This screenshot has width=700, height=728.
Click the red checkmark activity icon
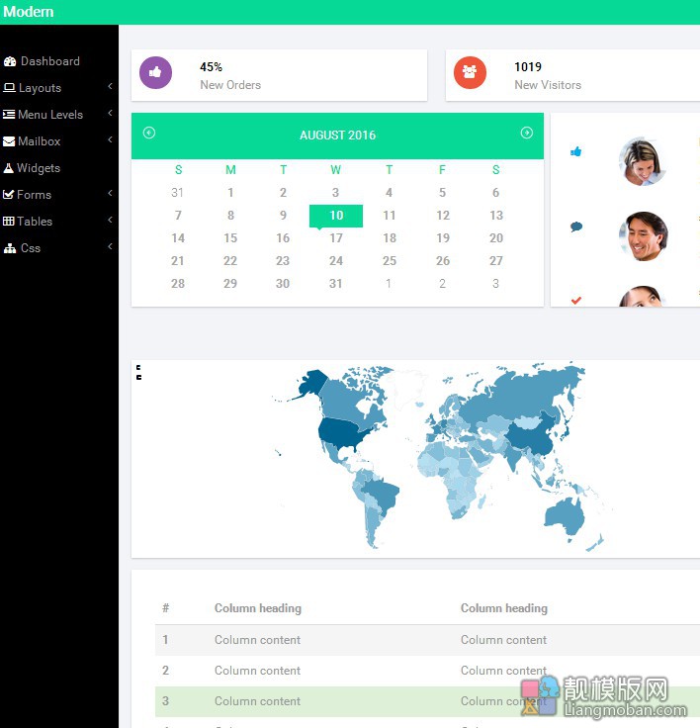576,301
